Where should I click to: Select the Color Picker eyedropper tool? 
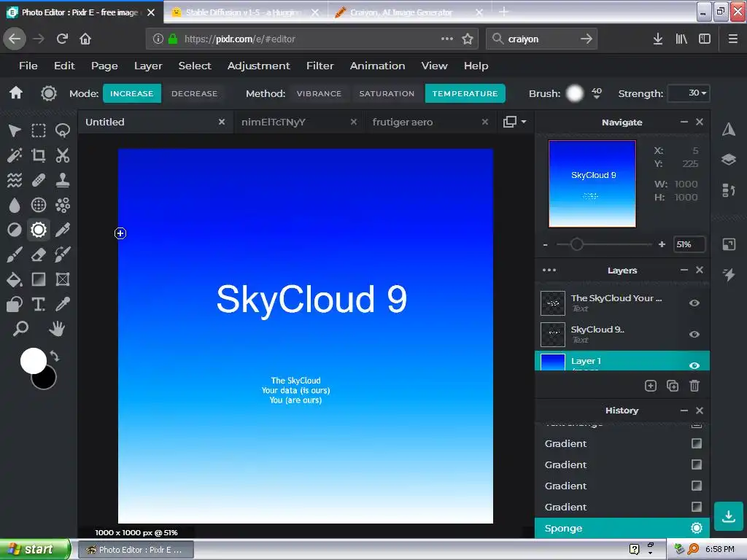pyautogui.click(x=63, y=304)
